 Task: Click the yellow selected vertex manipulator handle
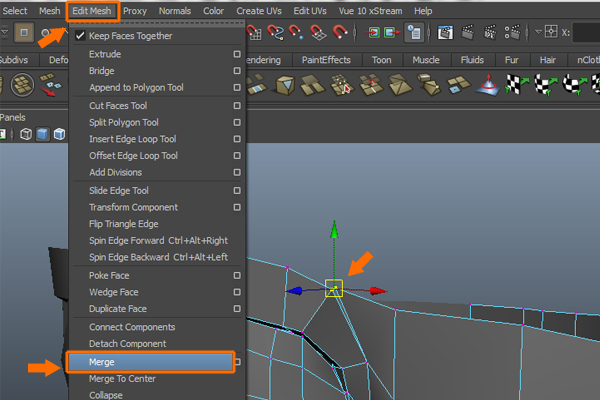click(333, 289)
